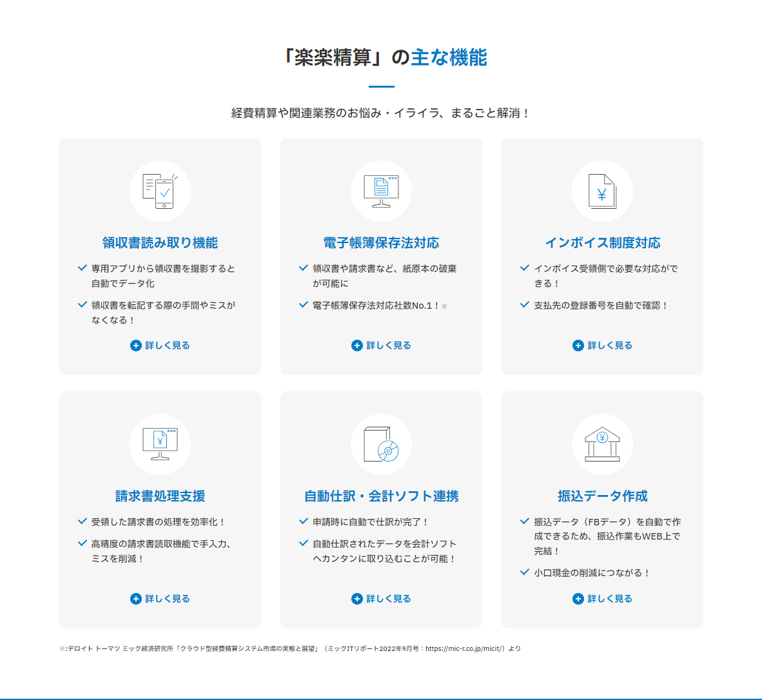The width and height of the screenshot is (762, 700).
Task: Click the receipt scanning smartphone icon
Action: (160, 191)
